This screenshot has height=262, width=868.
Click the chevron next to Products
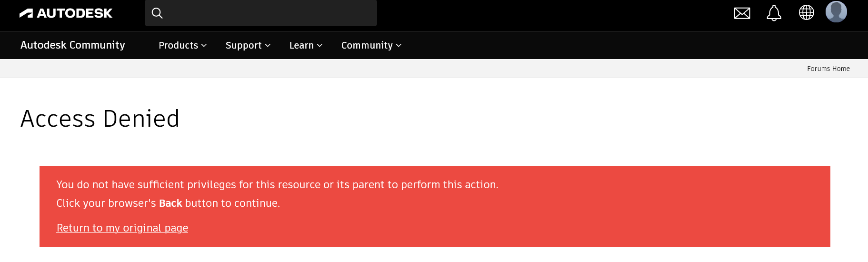tap(204, 46)
